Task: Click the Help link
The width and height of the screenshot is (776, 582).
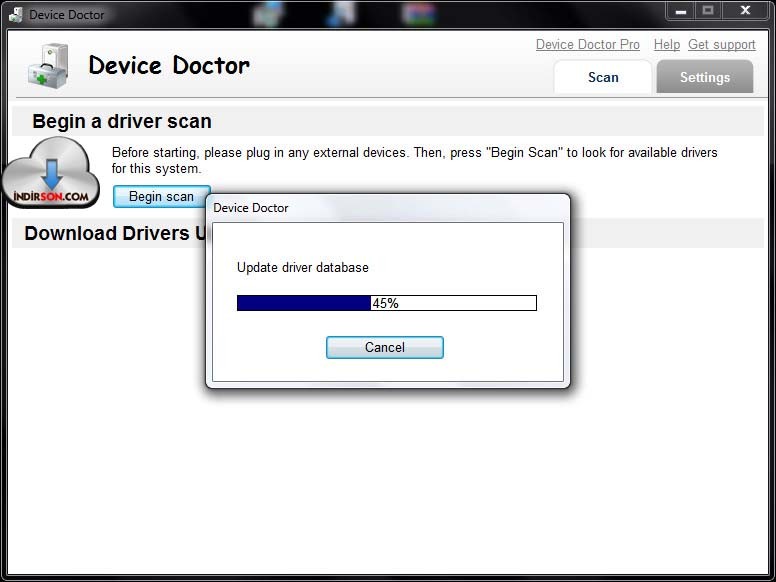Action: point(667,45)
